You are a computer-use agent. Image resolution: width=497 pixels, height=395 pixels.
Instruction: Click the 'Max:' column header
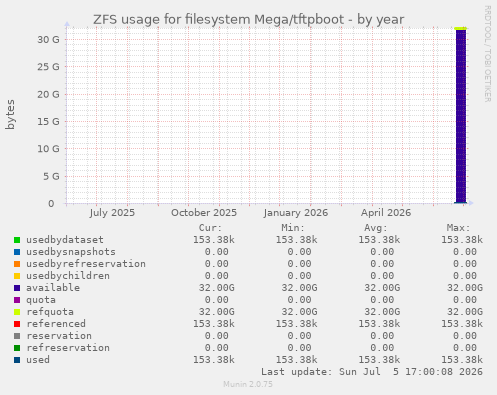pyautogui.click(x=458, y=228)
